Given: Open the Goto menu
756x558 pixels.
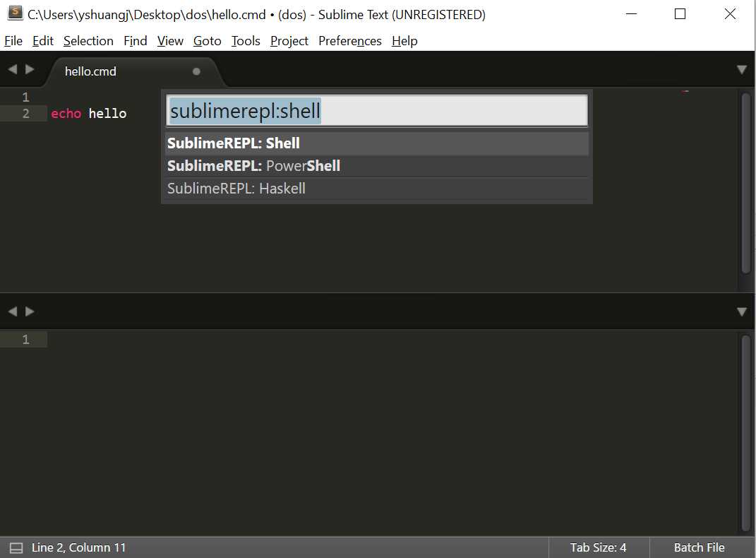Looking at the screenshot, I should click(x=208, y=41).
